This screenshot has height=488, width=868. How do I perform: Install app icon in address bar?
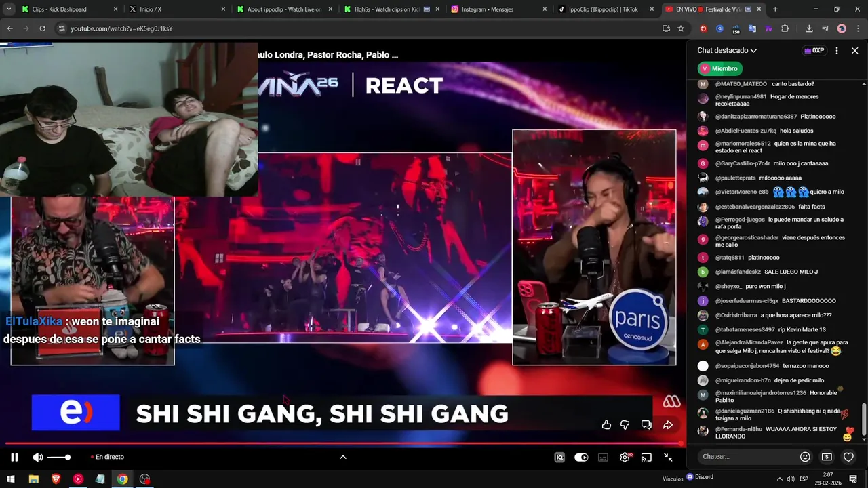[666, 28]
